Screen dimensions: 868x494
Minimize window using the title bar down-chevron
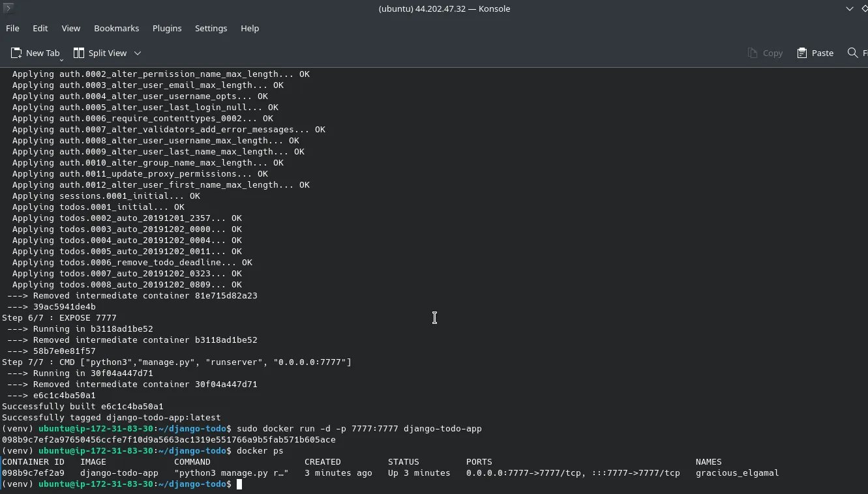849,8
